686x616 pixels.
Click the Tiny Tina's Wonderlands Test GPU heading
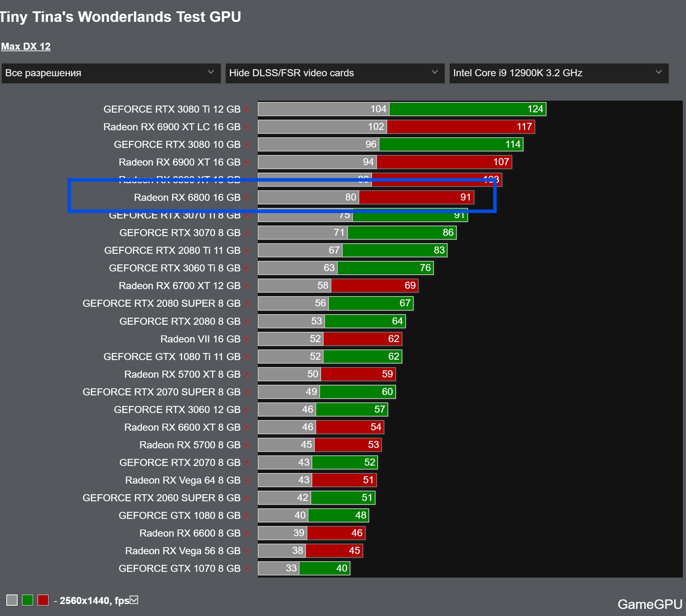120,17
